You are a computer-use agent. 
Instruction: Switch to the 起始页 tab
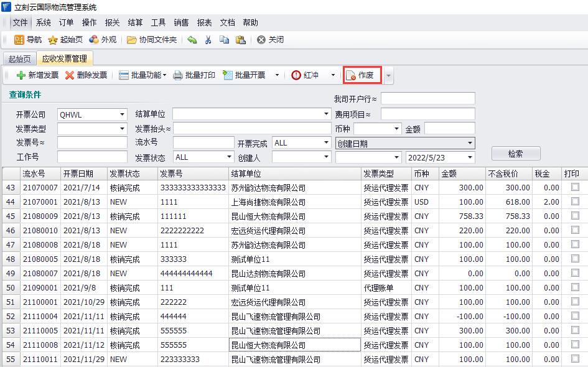click(x=19, y=59)
